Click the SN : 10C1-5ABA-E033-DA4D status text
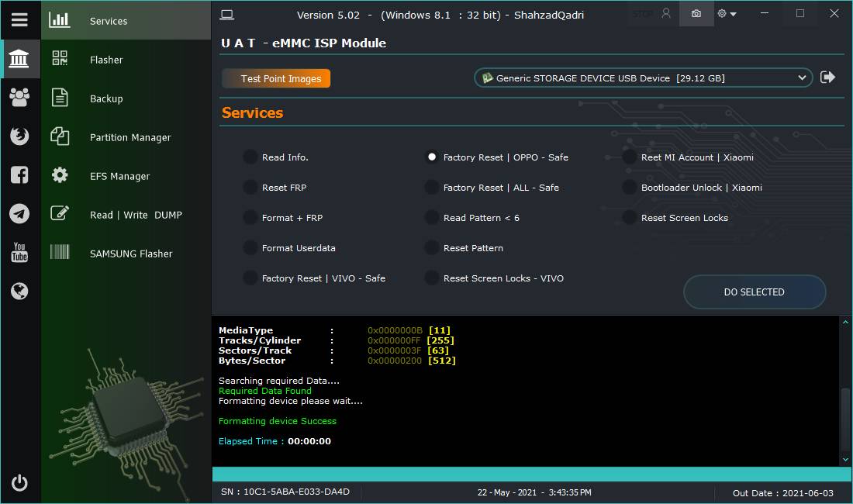The height and width of the screenshot is (504, 853). pyautogui.click(x=285, y=492)
